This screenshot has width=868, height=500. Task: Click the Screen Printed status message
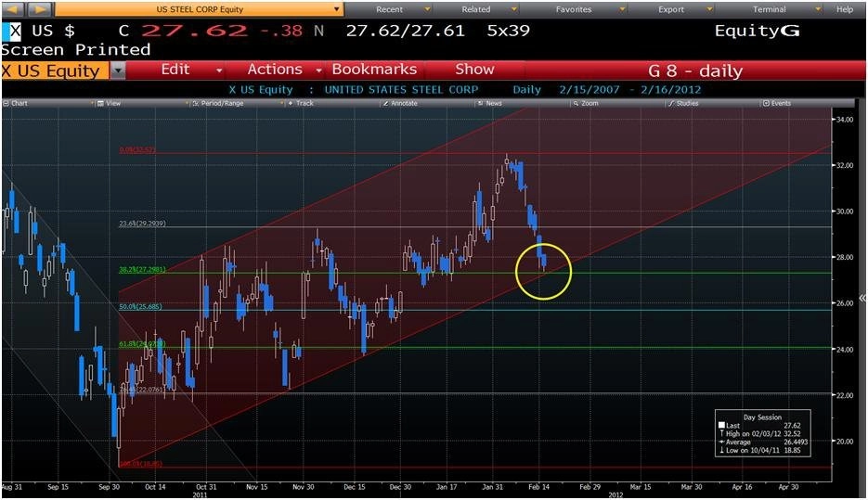click(x=75, y=50)
